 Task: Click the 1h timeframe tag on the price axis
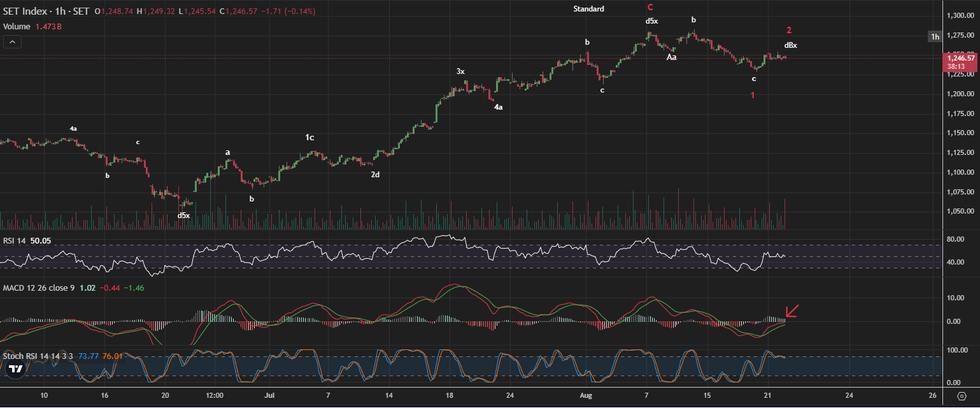pyautogui.click(x=935, y=37)
